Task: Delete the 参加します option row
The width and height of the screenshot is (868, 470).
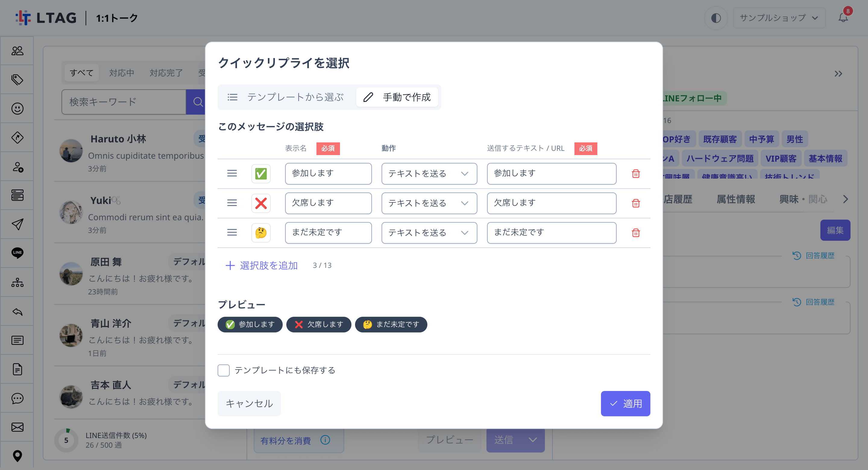Action: (636, 174)
